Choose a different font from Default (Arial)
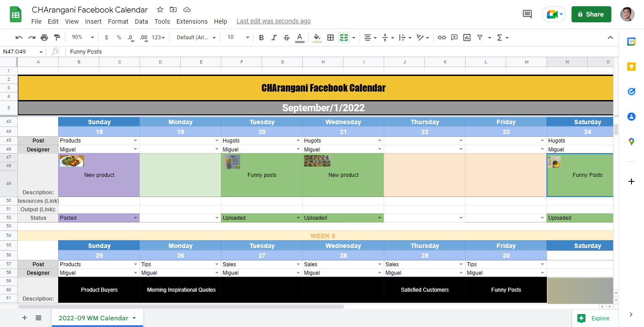The width and height of the screenshot is (644, 327). [x=196, y=38]
